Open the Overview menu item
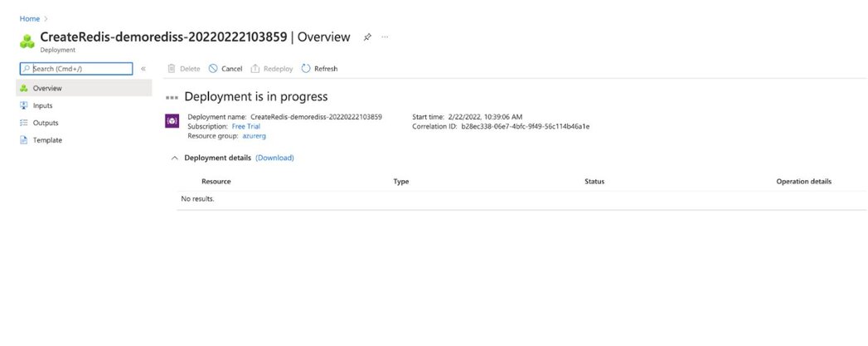This screenshot has width=868, height=346. [84, 88]
